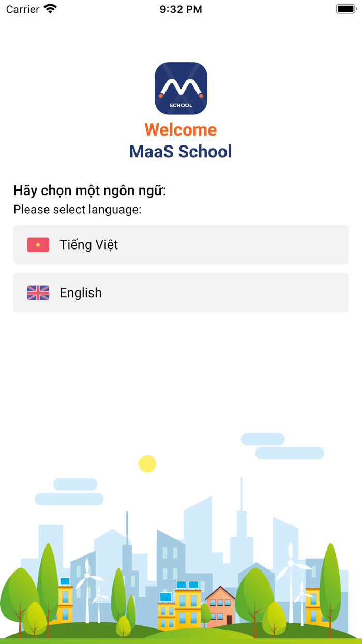Tap the battery indicator in the status bar

[345, 9]
